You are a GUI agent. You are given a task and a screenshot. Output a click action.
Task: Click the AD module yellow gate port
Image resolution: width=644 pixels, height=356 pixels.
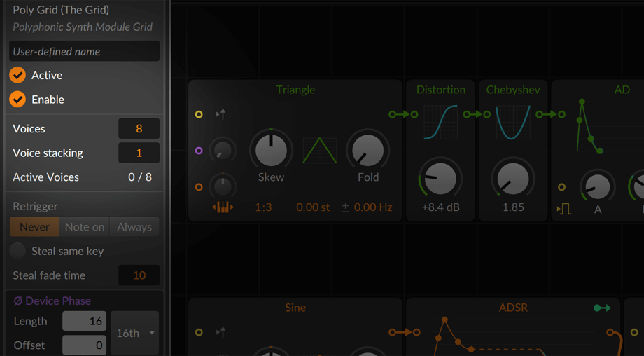coord(562,187)
